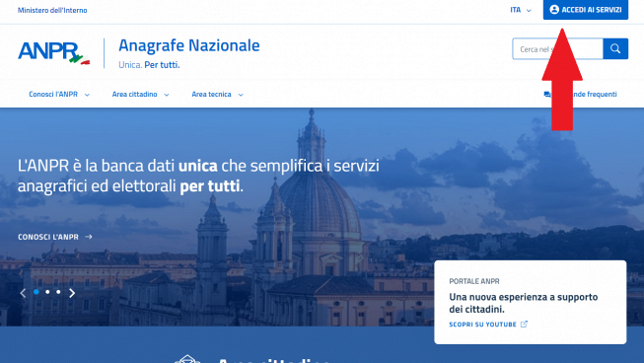Click the Accedi ai servizi button
The height and width of the screenshot is (363, 644).
586,10
